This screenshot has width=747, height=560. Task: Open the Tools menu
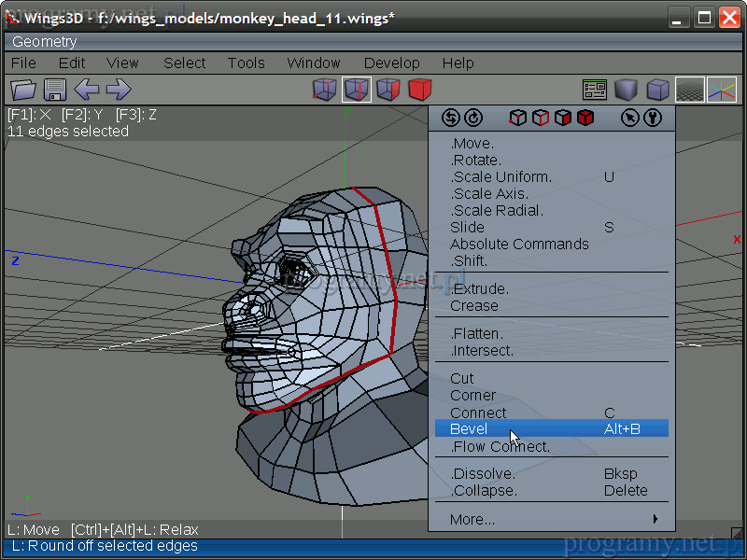246,63
